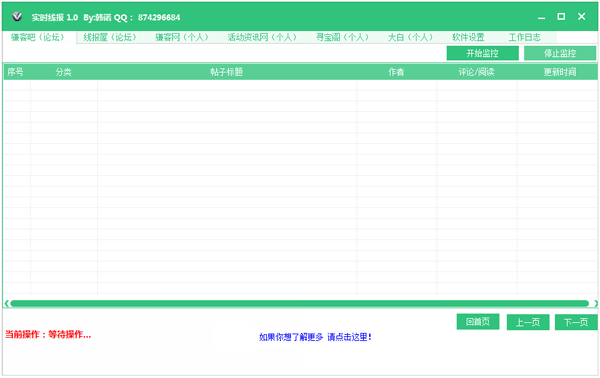
Task: Sort by 更新时间 column header
Action: coord(559,72)
